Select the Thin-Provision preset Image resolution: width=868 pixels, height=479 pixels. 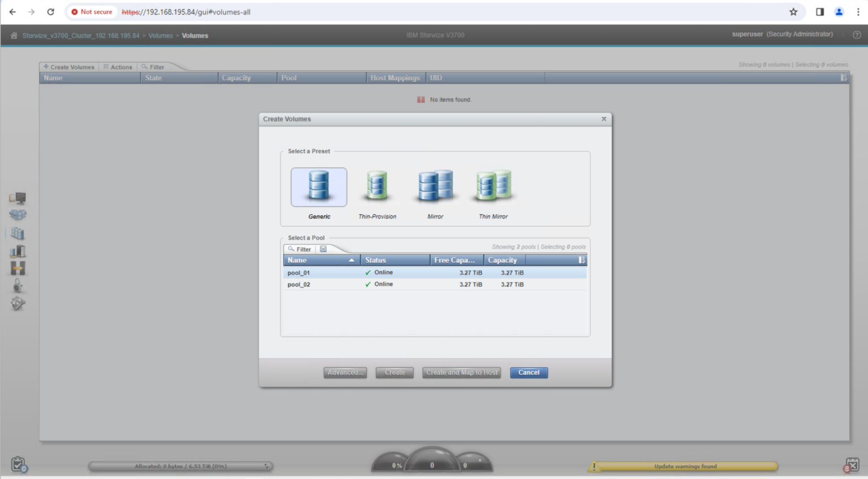click(376, 186)
